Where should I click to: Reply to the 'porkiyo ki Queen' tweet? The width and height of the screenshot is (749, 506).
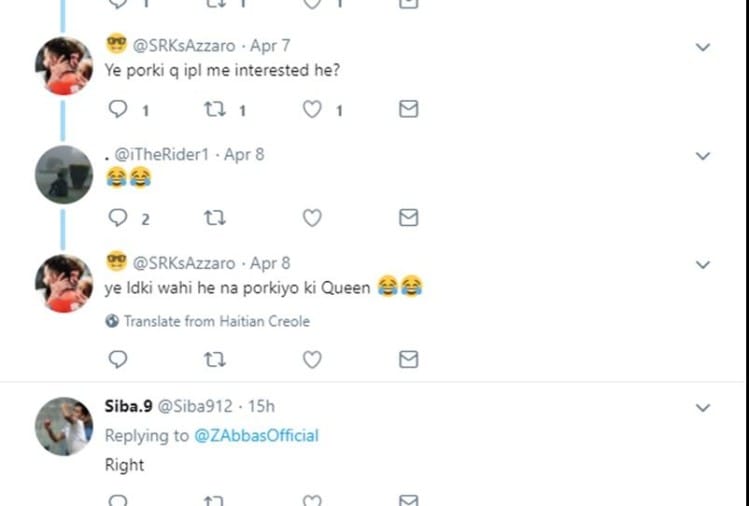pyautogui.click(x=118, y=359)
